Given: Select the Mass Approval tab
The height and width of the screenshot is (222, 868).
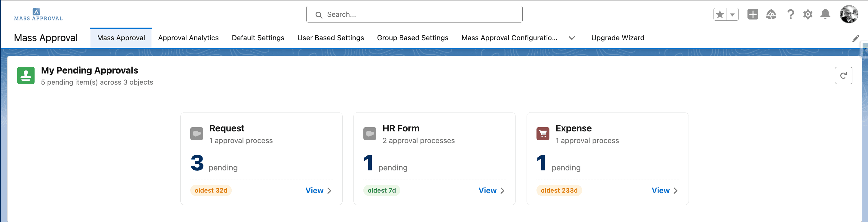Looking at the screenshot, I should point(121,38).
